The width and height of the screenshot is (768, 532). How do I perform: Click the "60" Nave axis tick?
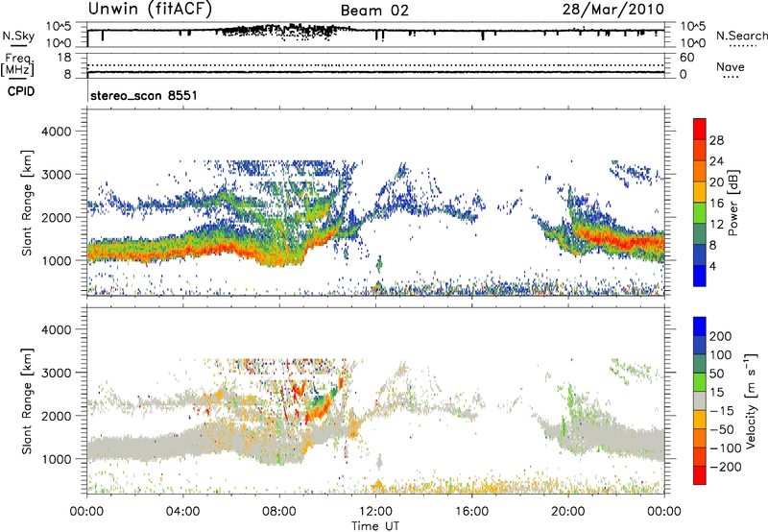687,58
